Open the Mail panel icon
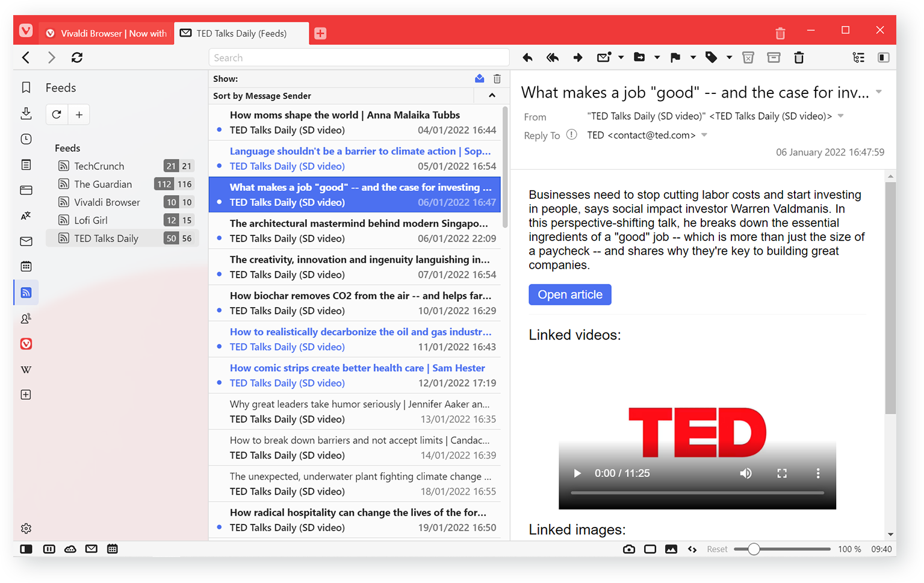The width and height of the screenshot is (924, 583). pos(26,242)
